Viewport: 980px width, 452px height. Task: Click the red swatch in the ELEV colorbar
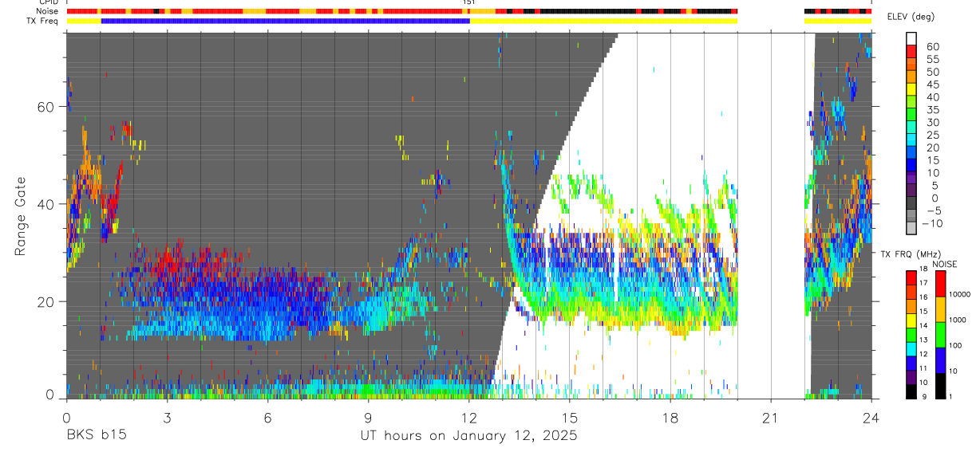coord(911,51)
